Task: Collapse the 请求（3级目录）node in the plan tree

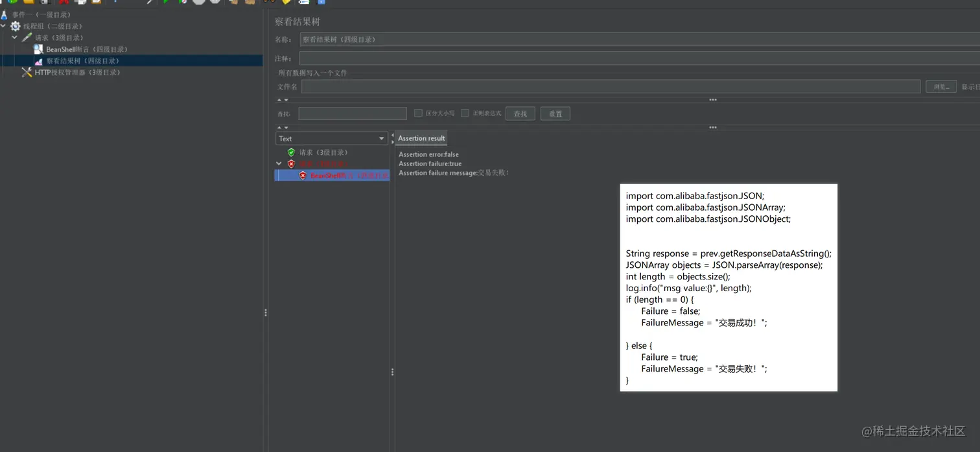Action: [x=14, y=38]
